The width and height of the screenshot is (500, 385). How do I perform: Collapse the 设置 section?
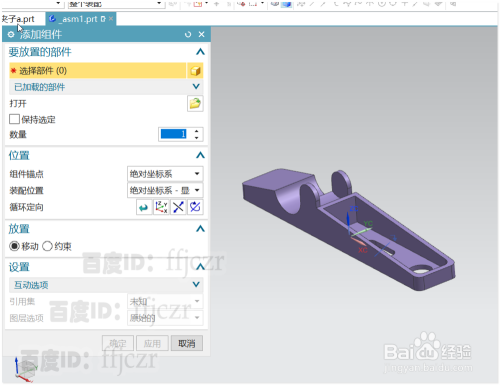[x=200, y=267]
